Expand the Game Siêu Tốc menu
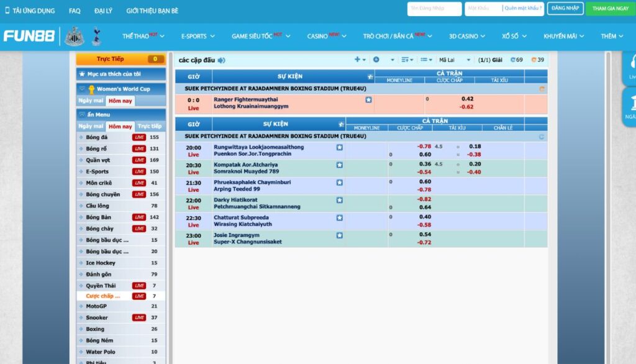The image size is (636, 364). (261, 36)
